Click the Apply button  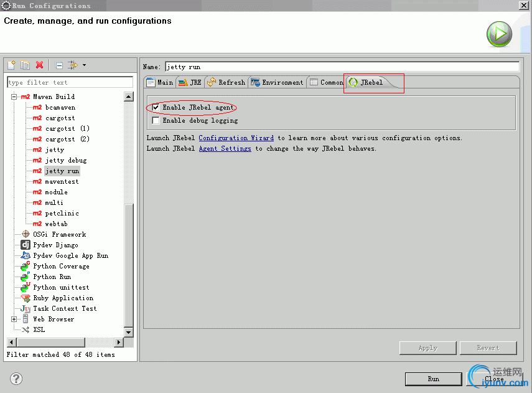tap(428, 348)
